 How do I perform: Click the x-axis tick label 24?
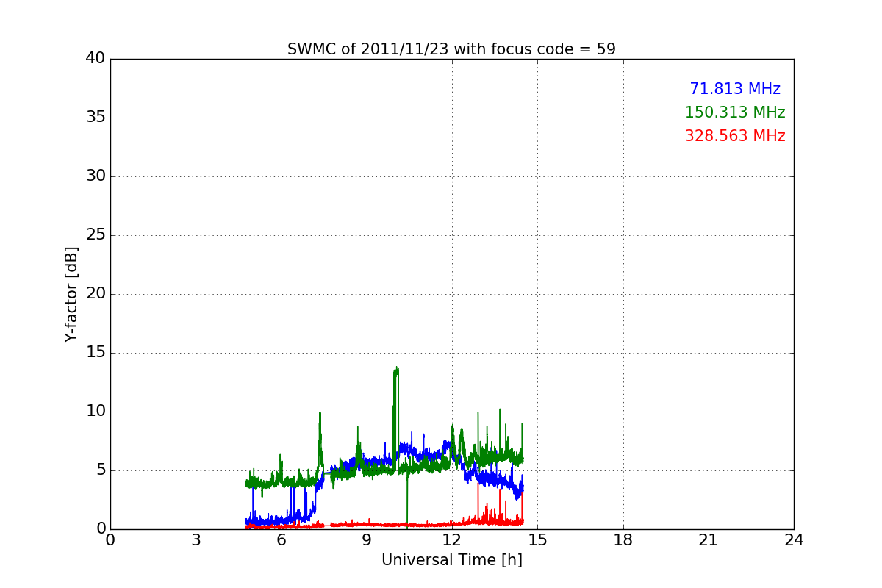click(x=794, y=540)
